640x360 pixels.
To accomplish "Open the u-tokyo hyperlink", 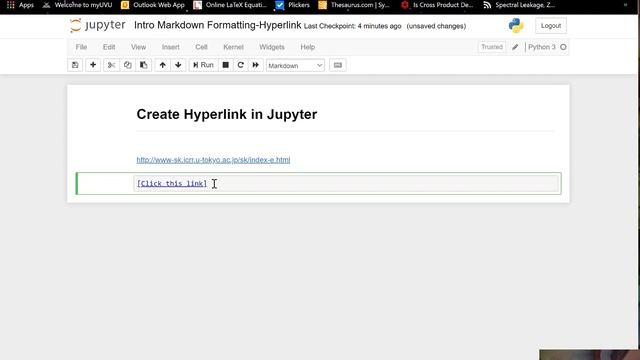I will coord(213,160).
